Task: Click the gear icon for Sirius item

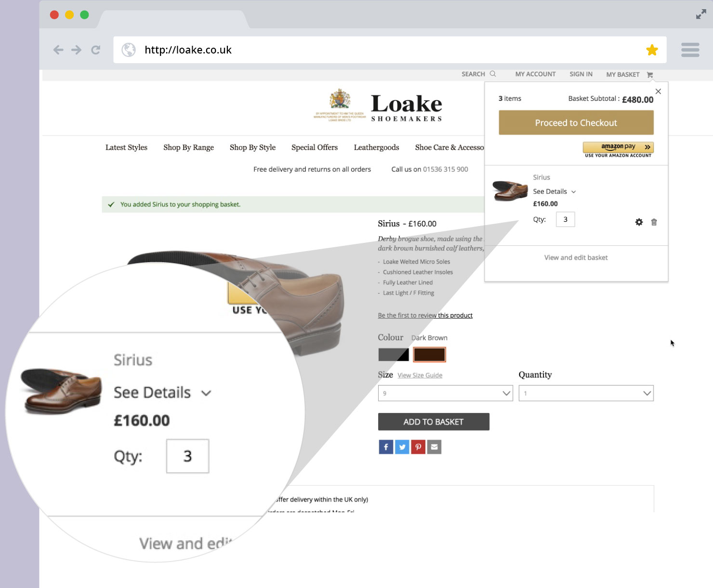Action: (x=639, y=222)
